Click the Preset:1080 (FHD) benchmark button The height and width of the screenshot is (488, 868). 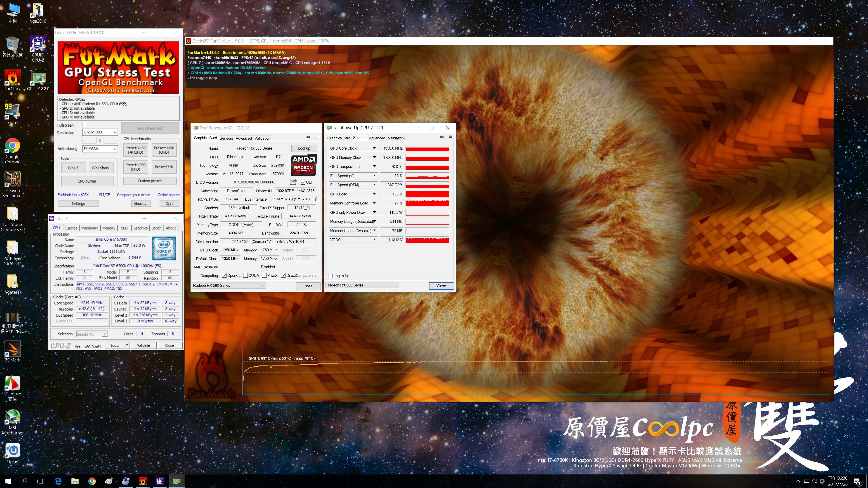click(x=135, y=167)
